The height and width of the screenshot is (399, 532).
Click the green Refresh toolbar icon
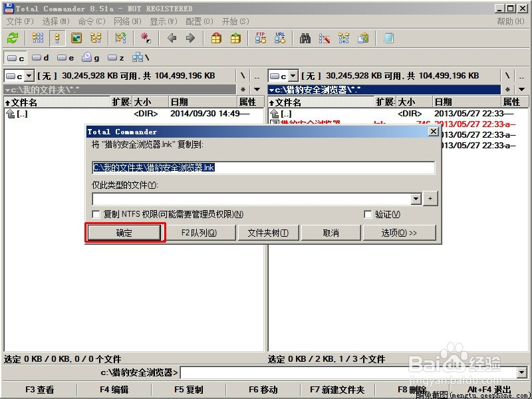click(13, 38)
